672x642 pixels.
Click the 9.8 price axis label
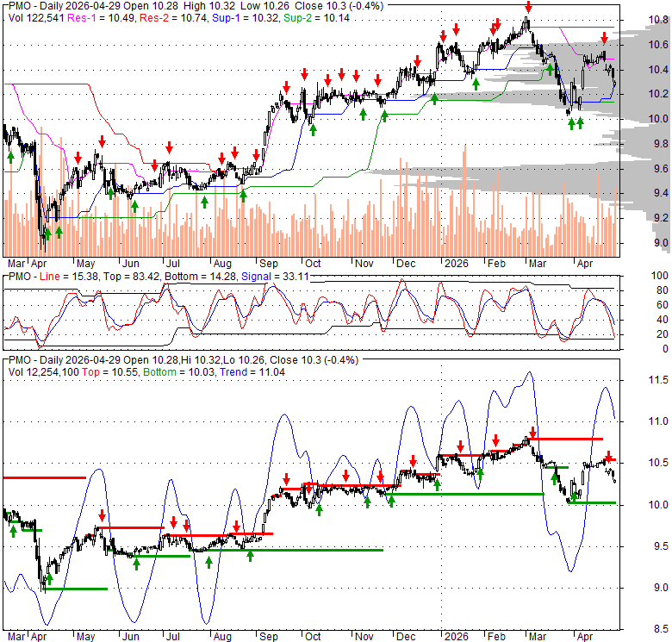(x=661, y=144)
